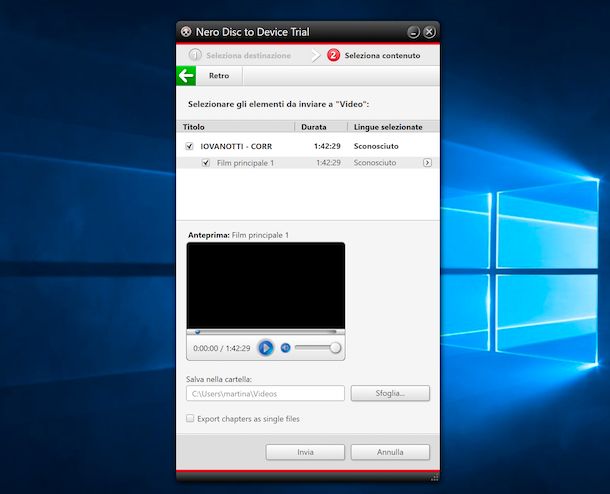This screenshot has height=494, width=610.
Task: Click the Invia button
Action: point(305,452)
